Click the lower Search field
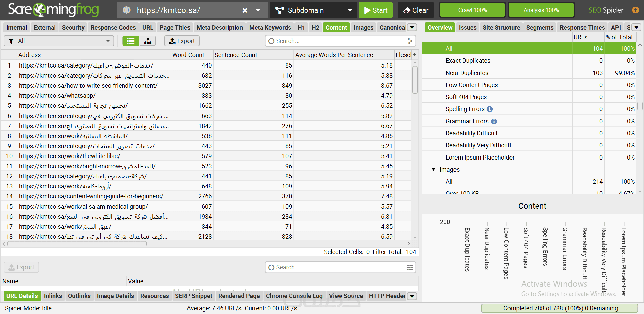Screen dimensions: 644x314 click(x=340, y=267)
